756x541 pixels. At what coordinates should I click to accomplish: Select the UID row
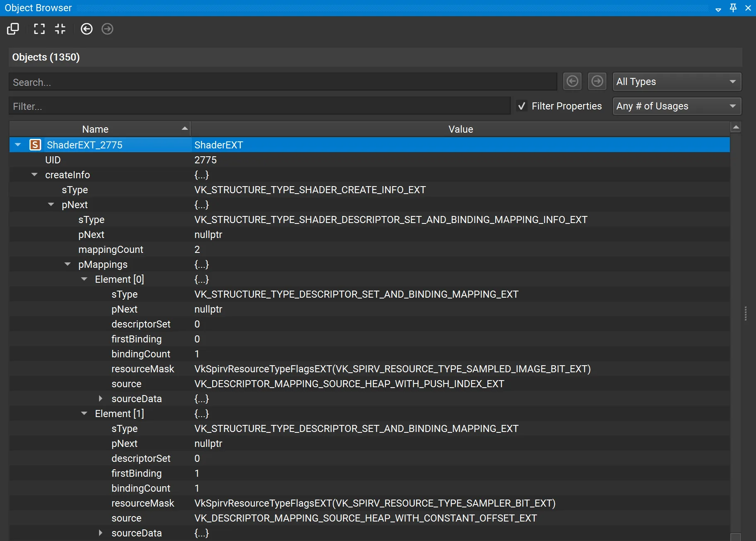pos(369,160)
